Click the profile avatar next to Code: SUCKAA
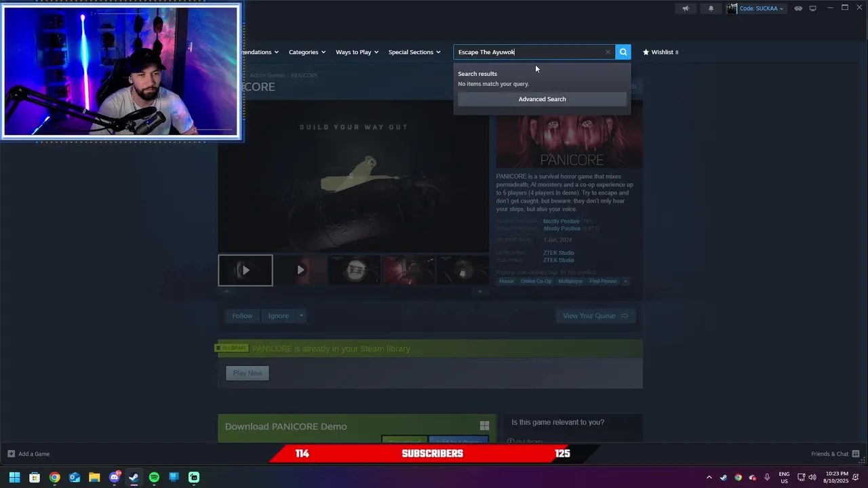Viewport: 868px width, 488px height. 732,9
